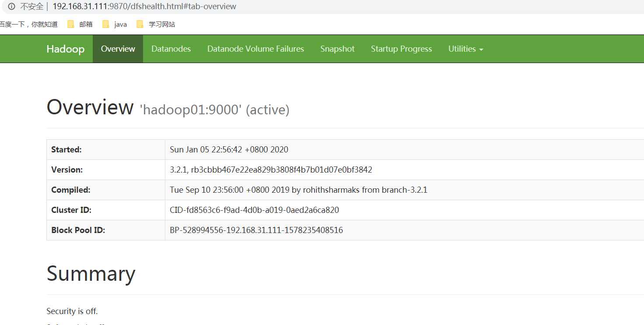Select the Tue Sep 10 compiled by rohithsharmaks value
Image resolution: width=644 pixels, height=325 pixels.
click(298, 190)
